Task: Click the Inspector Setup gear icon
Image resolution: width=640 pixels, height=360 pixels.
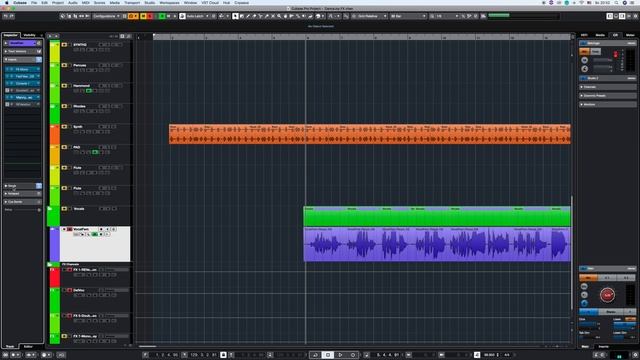Action: coord(39,210)
